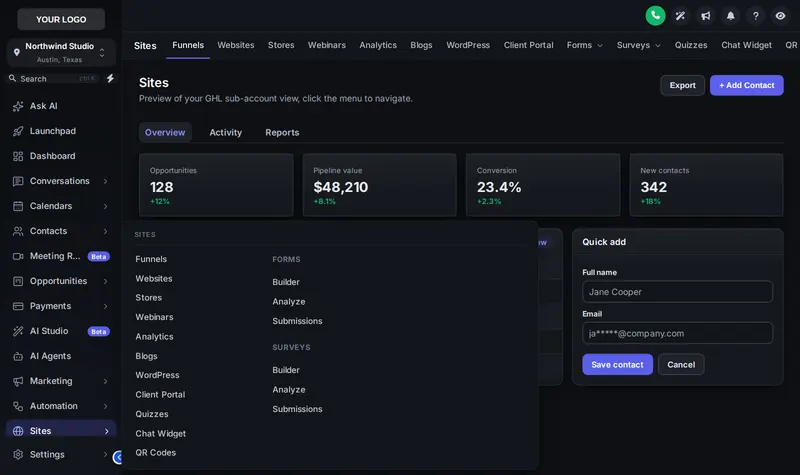Open the Surveys dropdown in top navigation
This screenshot has height=475, width=800.
(638, 45)
